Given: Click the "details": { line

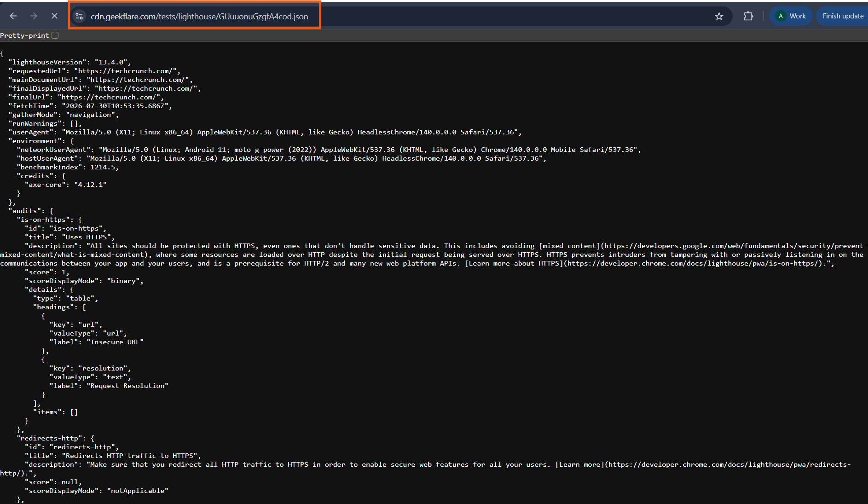Looking at the screenshot, I should pyautogui.click(x=49, y=290).
